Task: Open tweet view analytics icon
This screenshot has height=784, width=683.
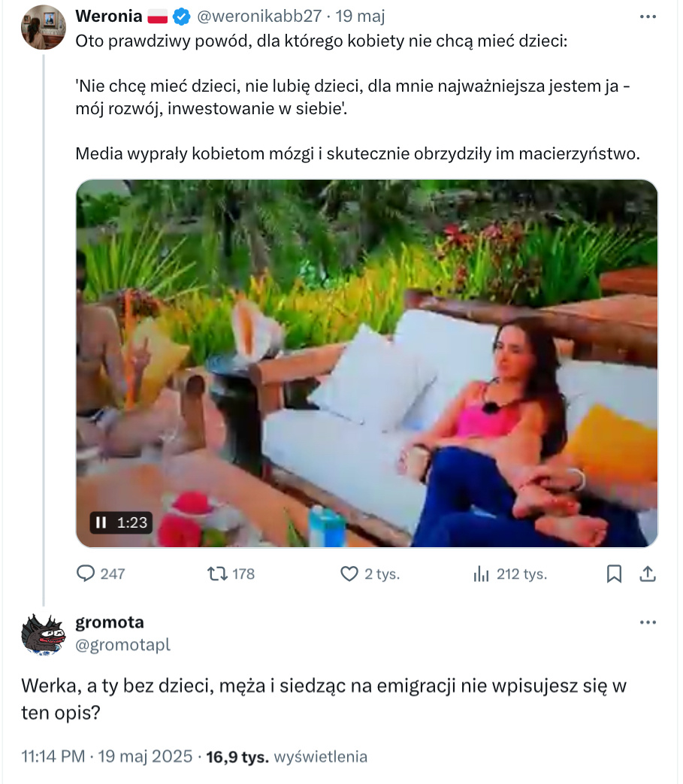Action: (481, 574)
